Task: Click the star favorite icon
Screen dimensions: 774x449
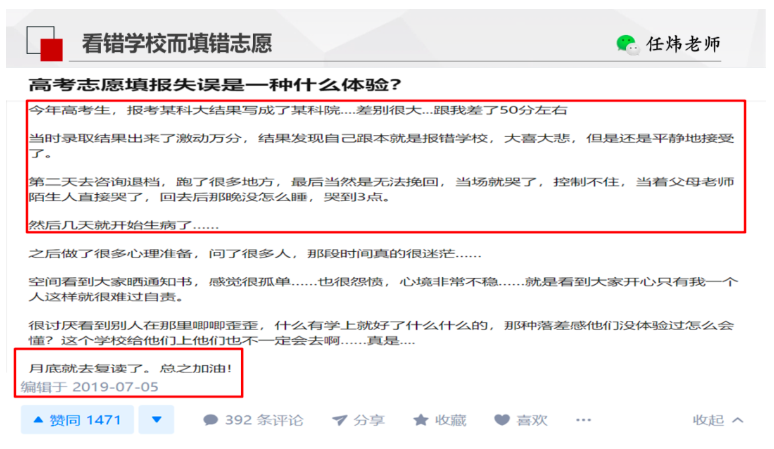Action: (421, 420)
